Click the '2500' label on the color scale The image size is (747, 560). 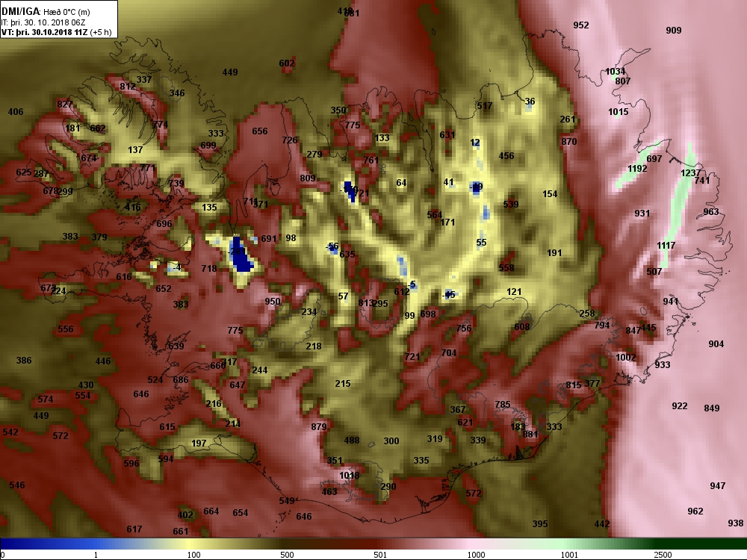click(662, 555)
